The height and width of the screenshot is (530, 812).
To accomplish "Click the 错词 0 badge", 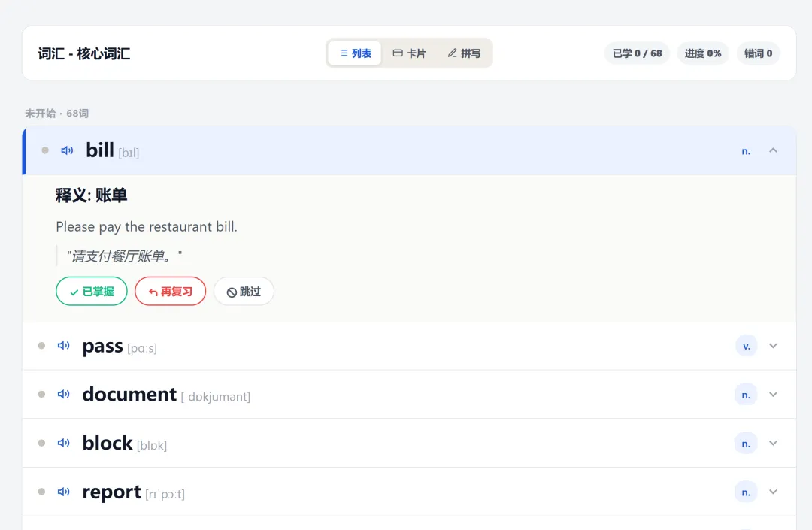I will [x=758, y=53].
